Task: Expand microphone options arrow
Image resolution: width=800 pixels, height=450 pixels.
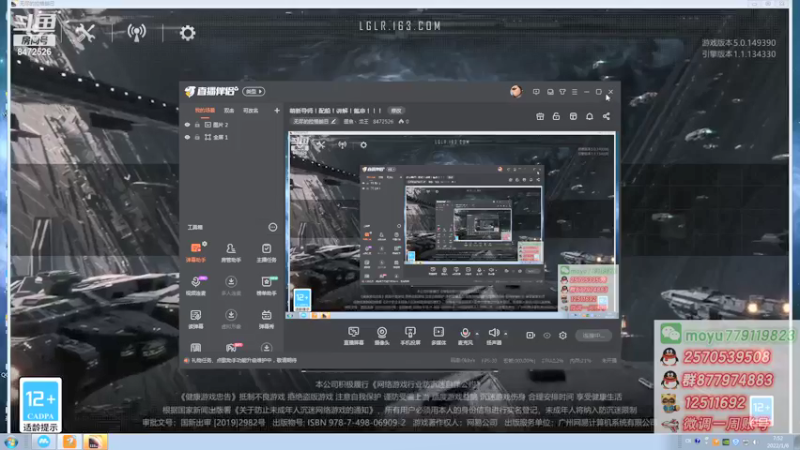Action: [x=477, y=334]
